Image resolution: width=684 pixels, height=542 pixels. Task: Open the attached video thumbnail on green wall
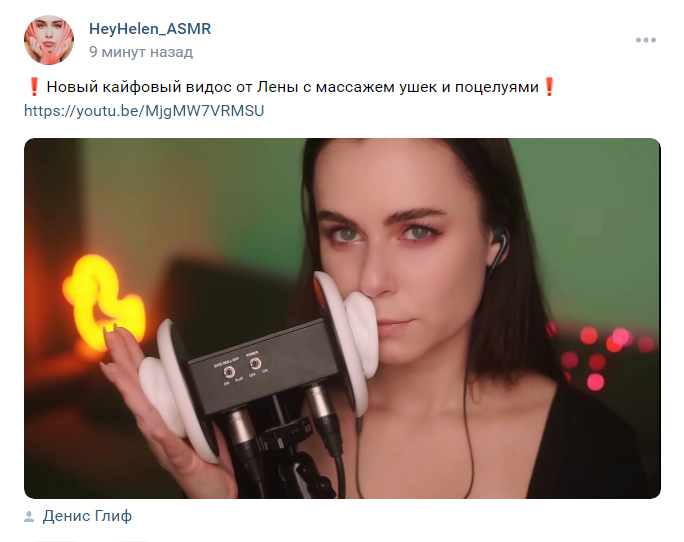click(x=342, y=319)
